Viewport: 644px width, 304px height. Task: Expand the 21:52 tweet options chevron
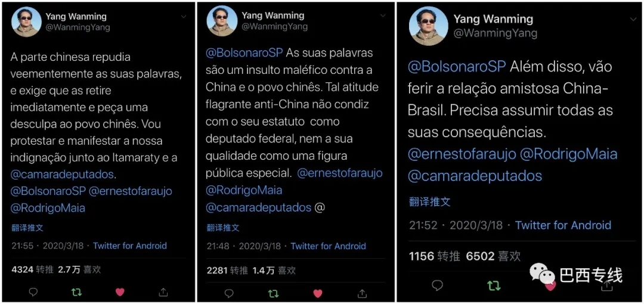click(x=633, y=19)
